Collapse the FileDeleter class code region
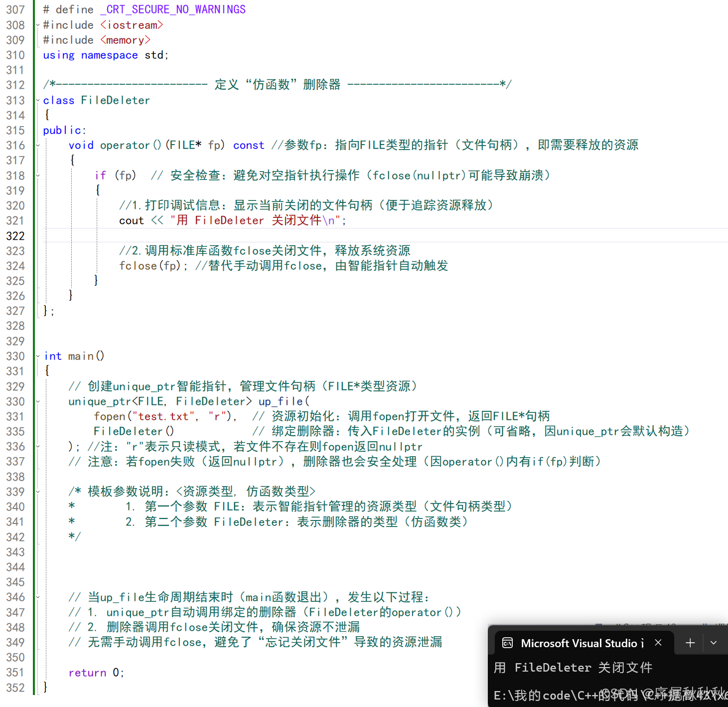 click(x=38, y=100)
